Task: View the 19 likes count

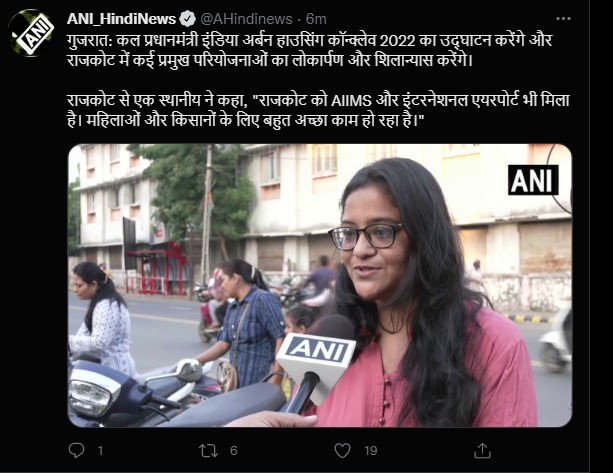Action: [371, 451]
